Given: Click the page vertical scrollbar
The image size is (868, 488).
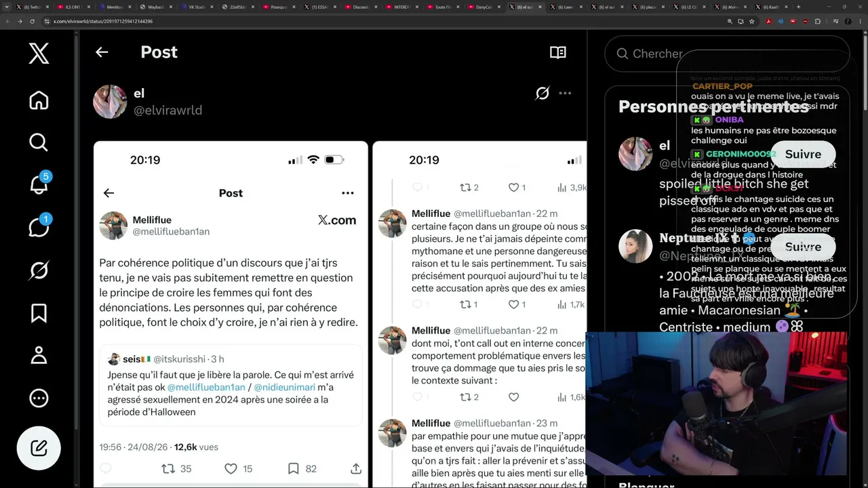Looking at the screenshot, I should 865,73.
